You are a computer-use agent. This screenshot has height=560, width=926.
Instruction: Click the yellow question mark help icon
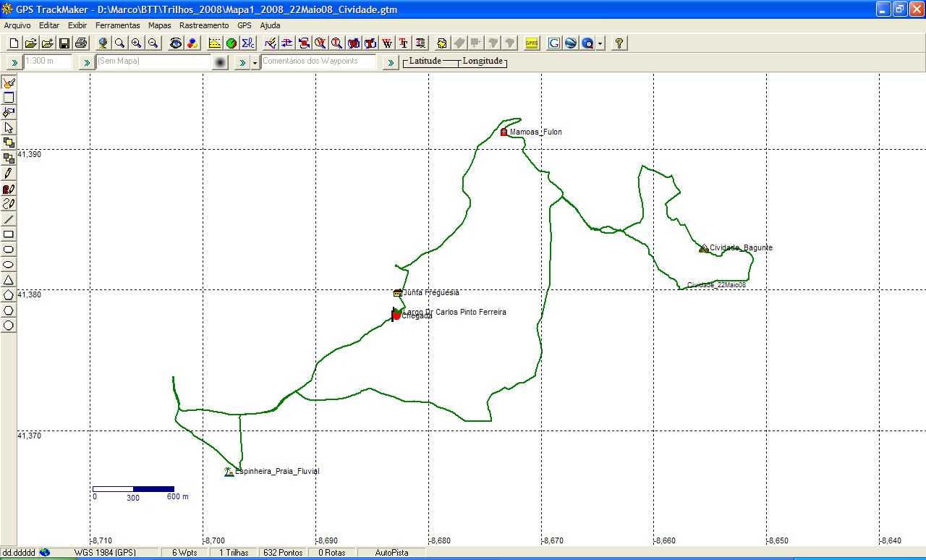point(619,43)
